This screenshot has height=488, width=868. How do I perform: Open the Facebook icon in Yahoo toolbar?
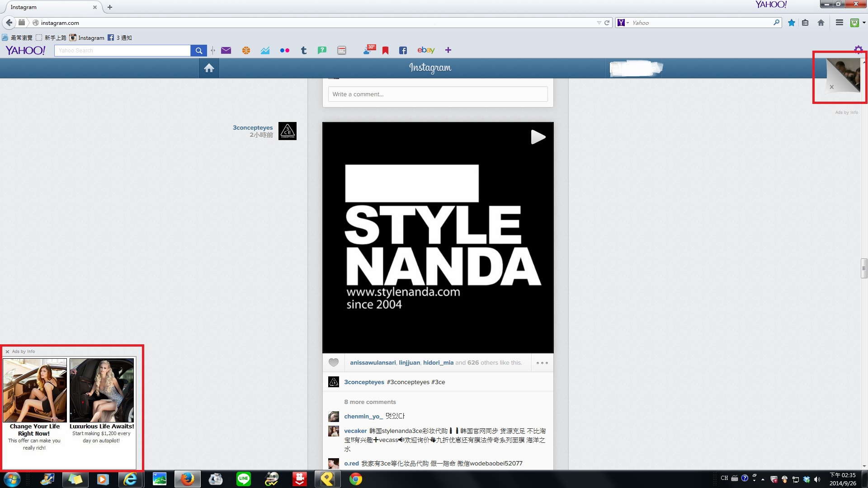click(x=403, y=50)
